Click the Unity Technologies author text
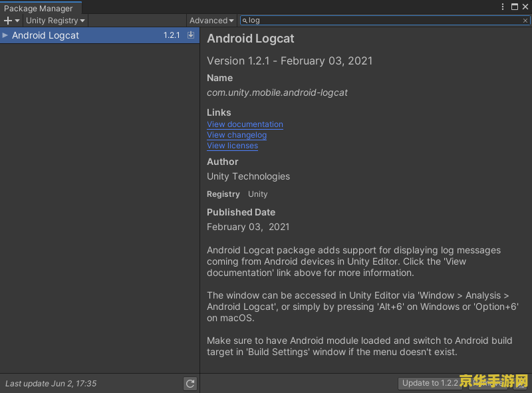Screen dimensions: 532x393 [248, 176]
